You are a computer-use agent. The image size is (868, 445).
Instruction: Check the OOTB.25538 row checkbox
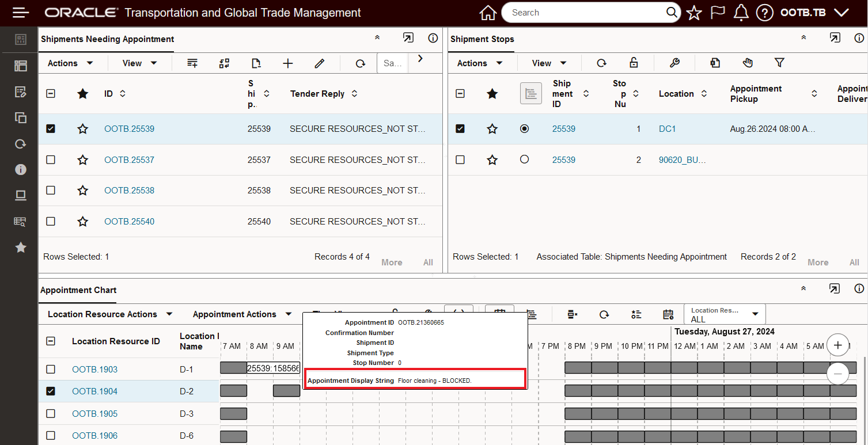(51, 190)
